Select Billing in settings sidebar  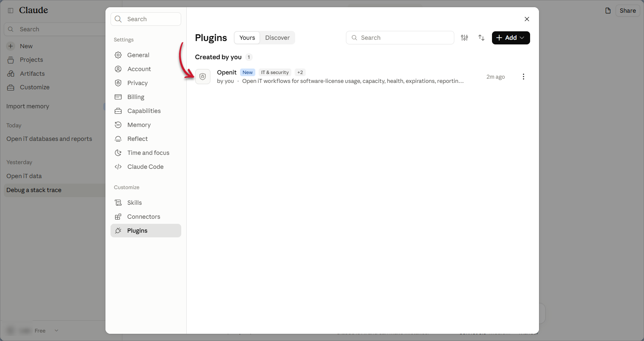pos(146,97)
